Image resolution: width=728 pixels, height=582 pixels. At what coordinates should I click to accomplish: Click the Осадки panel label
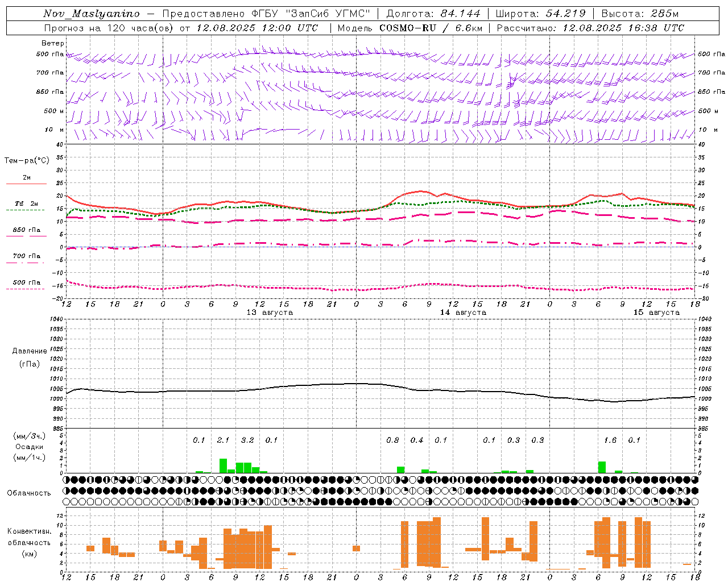(29, 447)
